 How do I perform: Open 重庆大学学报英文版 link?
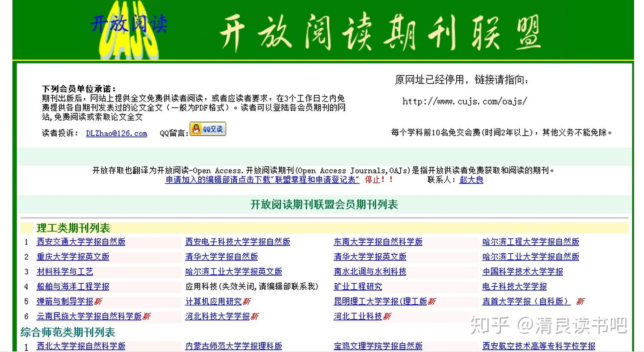pos(73,257)
